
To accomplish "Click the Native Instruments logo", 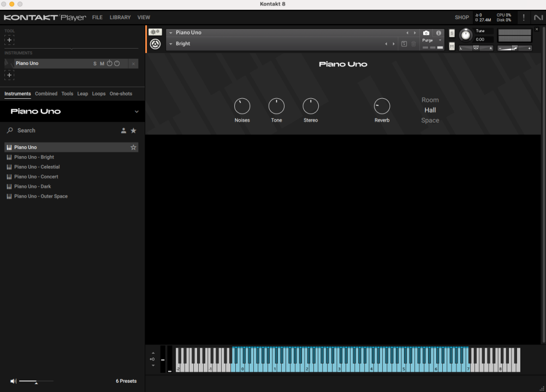I will click(x=538, y=17).
